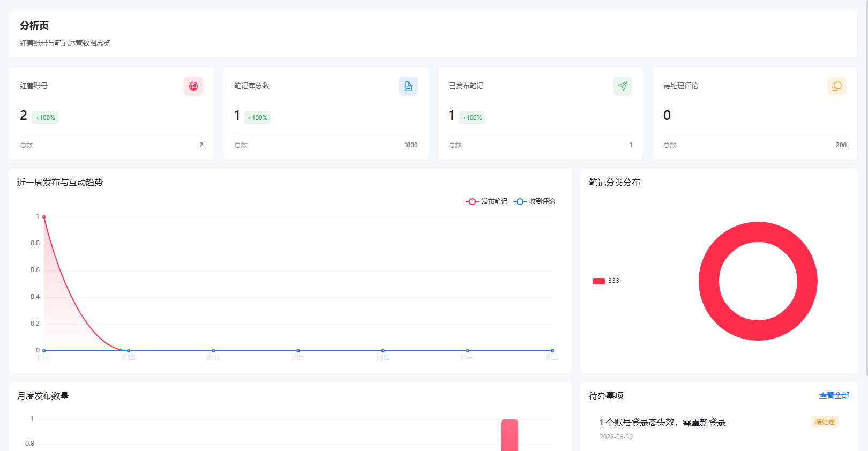Click the todo date 2026-06-30

click(616, 437)
